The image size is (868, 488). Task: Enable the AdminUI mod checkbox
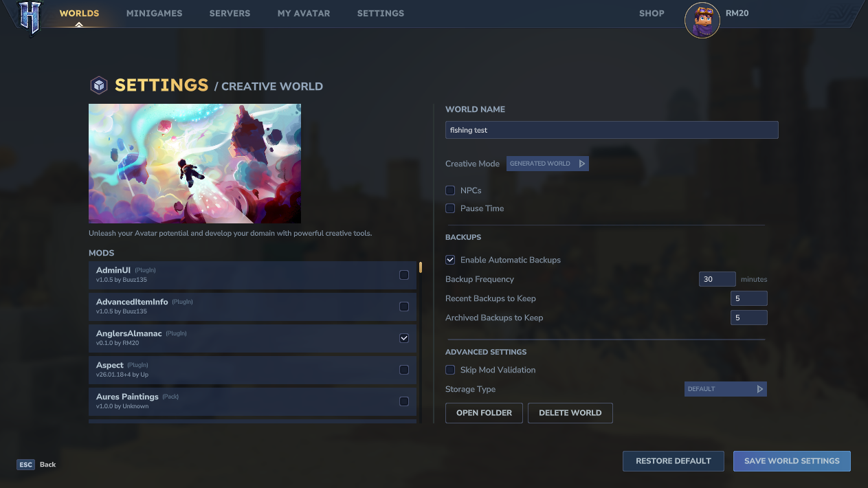point(404,275)
